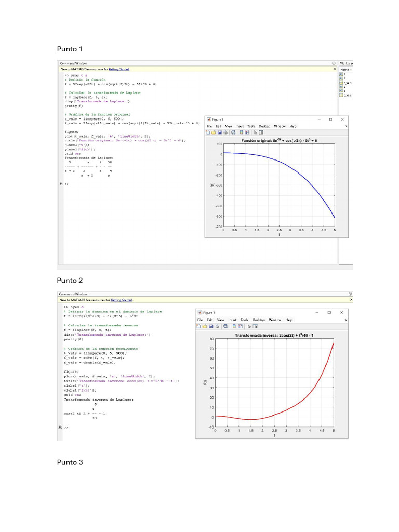The height and width of the screenshot is (532, 399).
Task: Sort Workspace by the Name column header
Action: point(345,70)
